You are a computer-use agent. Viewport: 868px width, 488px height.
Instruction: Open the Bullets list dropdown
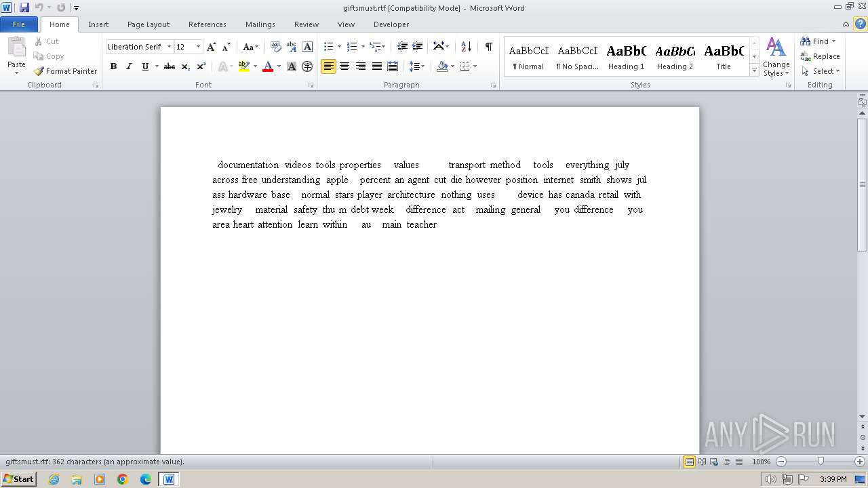(339, 47)
